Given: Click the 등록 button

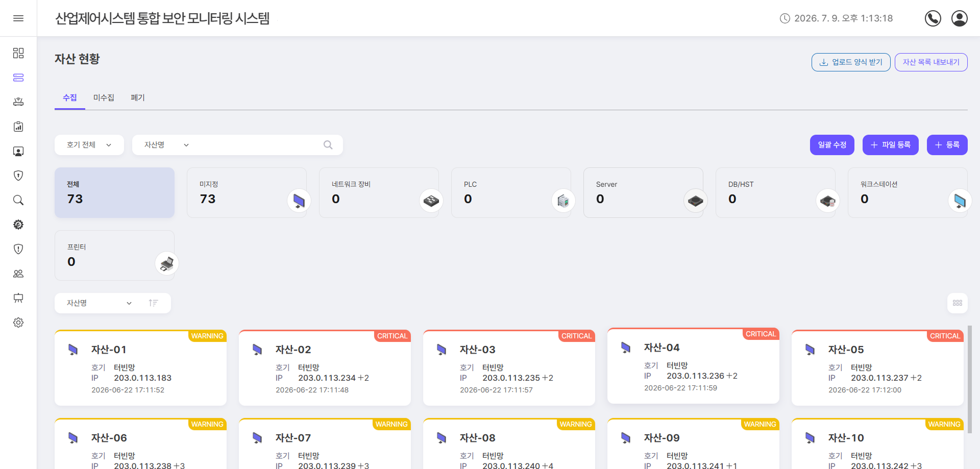Looking at the screenshot, I should pyautogui.click(x=947, y=145).
